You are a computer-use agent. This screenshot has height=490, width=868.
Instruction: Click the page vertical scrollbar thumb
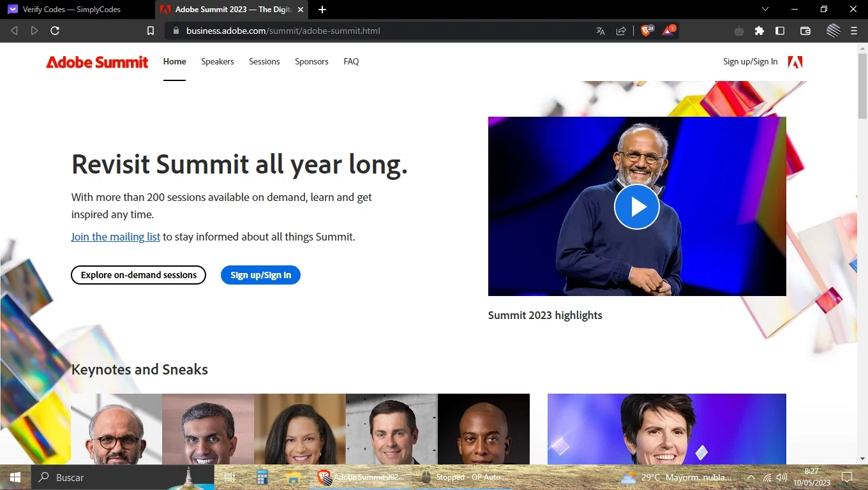coord(862,86)
